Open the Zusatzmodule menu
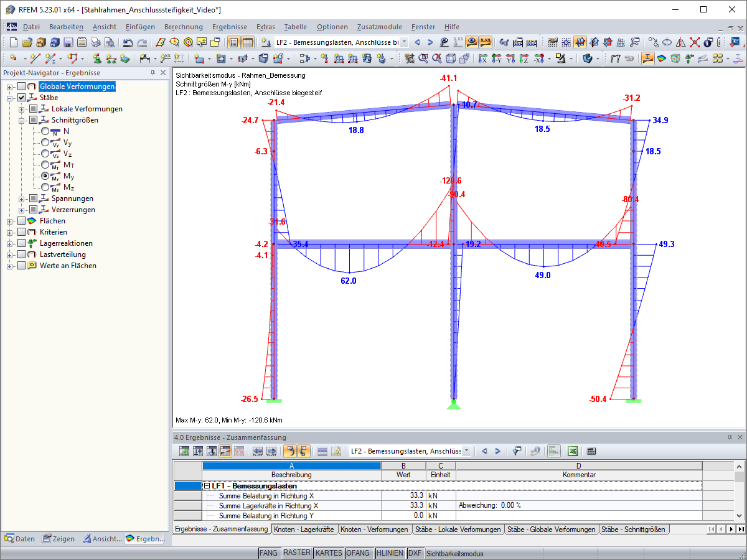The width and height of the screenshot is (747, 560). click(x=379, y=27)
